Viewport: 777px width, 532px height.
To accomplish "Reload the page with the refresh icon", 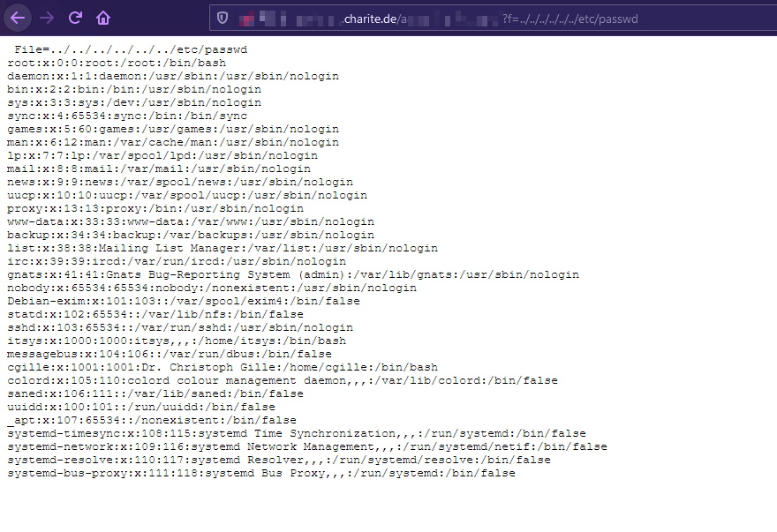I will point(75,19).
